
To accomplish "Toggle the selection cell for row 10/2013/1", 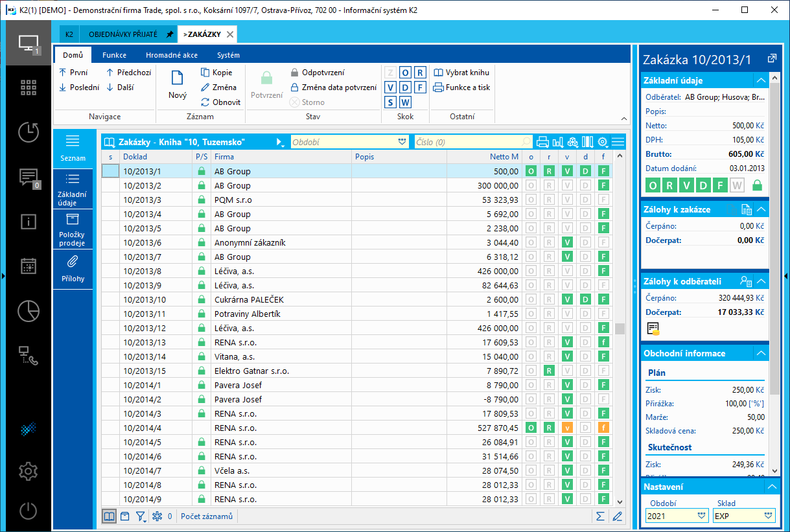I will [110, 171].
